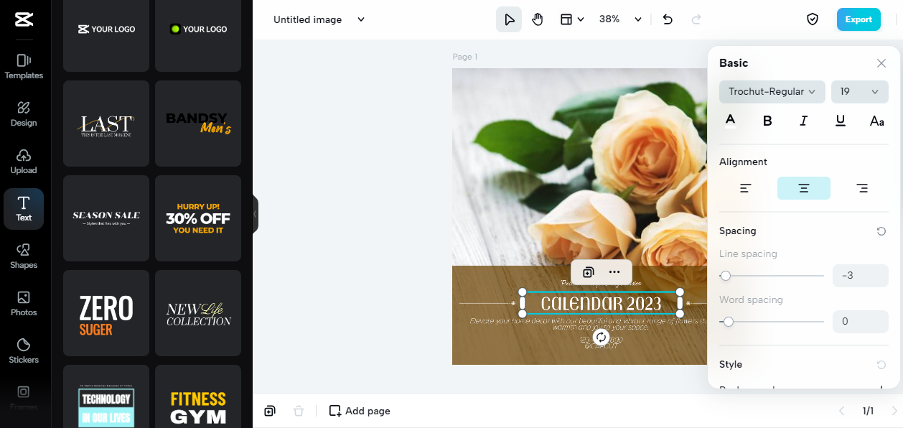This screenshot has width=904, height=428.
Task: Collapse the left template panel
Action: (x=255, y=214)
